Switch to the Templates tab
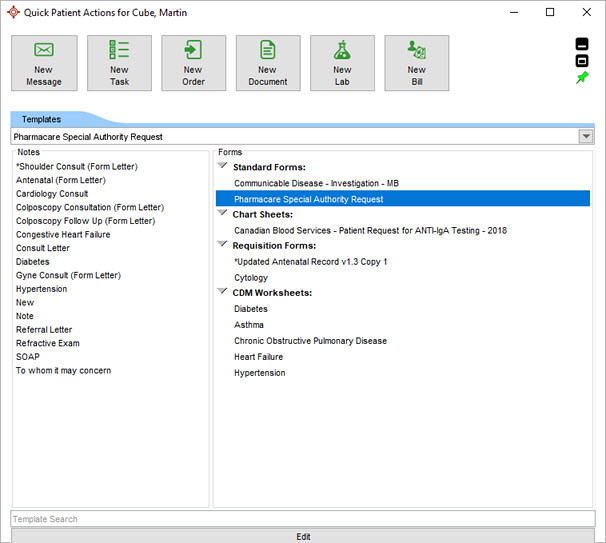This screenshot has width=606, height=543. click(41, 119)
